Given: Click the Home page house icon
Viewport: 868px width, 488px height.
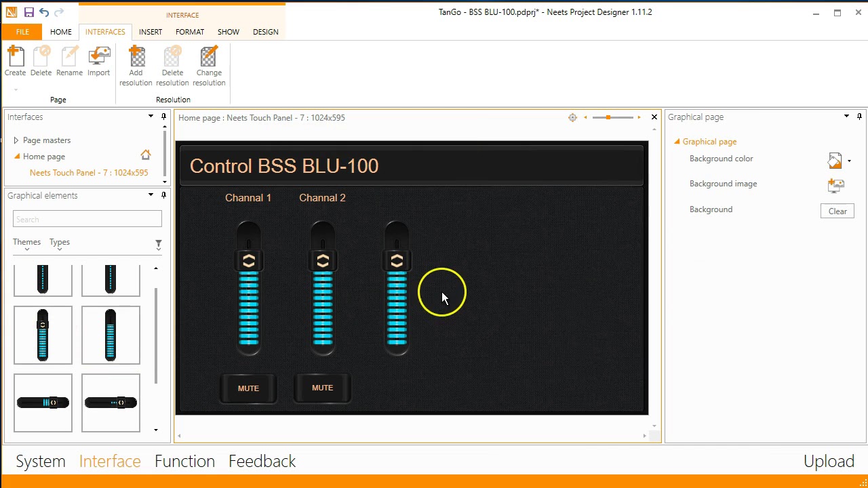Looking at the screenshot, I should 145,155.
